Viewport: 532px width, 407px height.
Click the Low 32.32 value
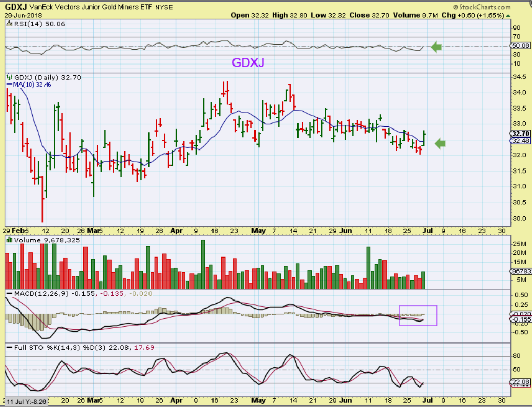tap(328, 15)
